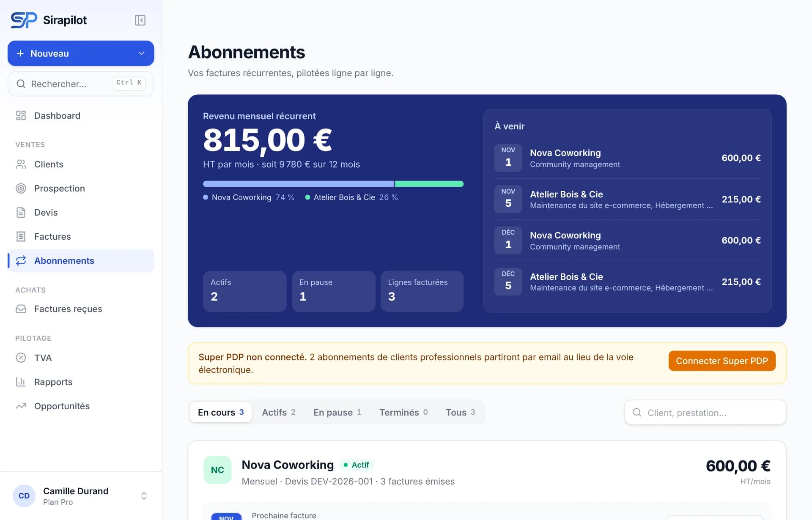Expand the Camille Durand account switcher
The height and width of the screenshot is (520, 812).
point(144,496)
